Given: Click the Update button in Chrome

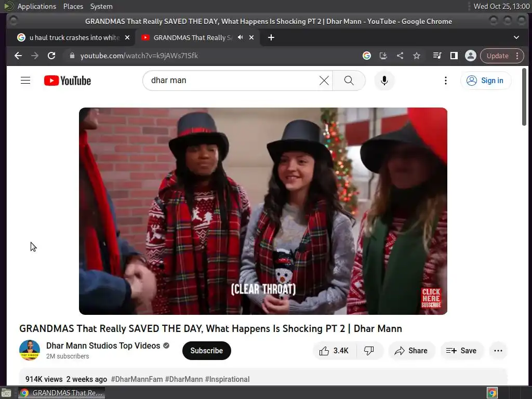Looking at the screenshot, I should (497, 56).
